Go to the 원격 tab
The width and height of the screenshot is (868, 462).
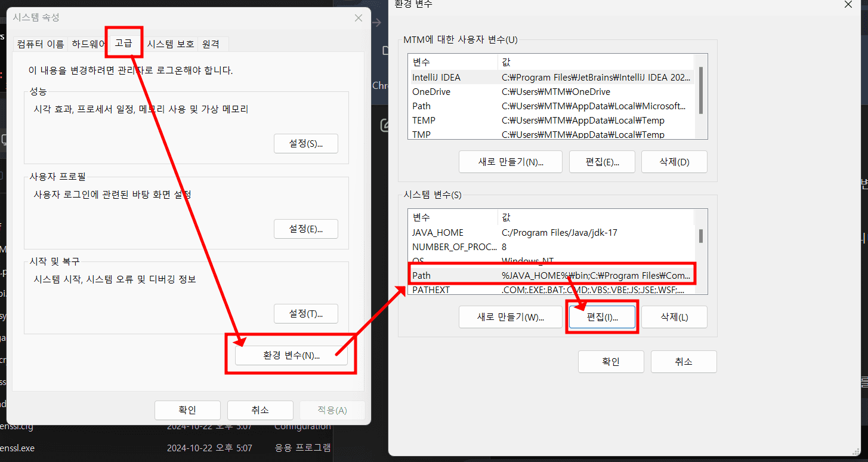pyautogui.click(x=211, y=44)
